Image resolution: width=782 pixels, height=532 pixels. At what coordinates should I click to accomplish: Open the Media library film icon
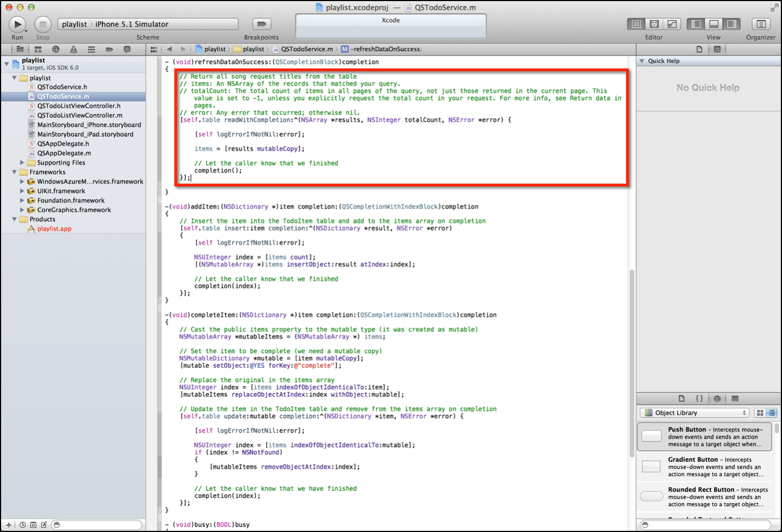point(735,398)
